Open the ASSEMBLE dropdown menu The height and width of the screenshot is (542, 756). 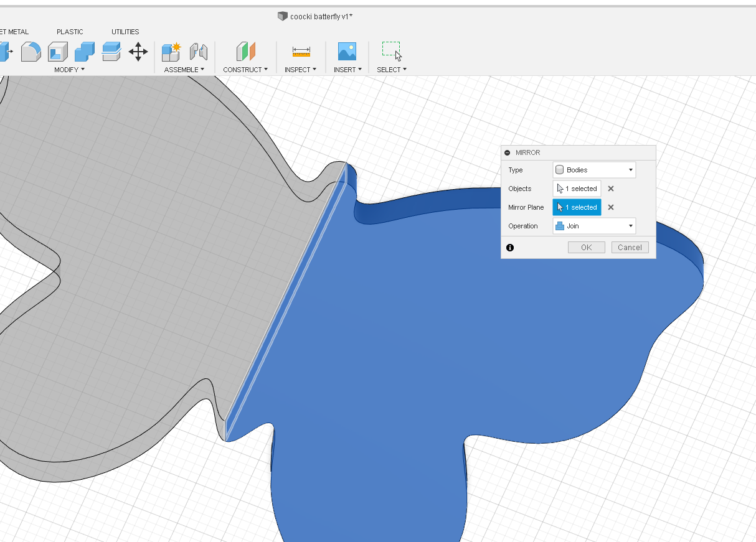(x=184, y=70)
